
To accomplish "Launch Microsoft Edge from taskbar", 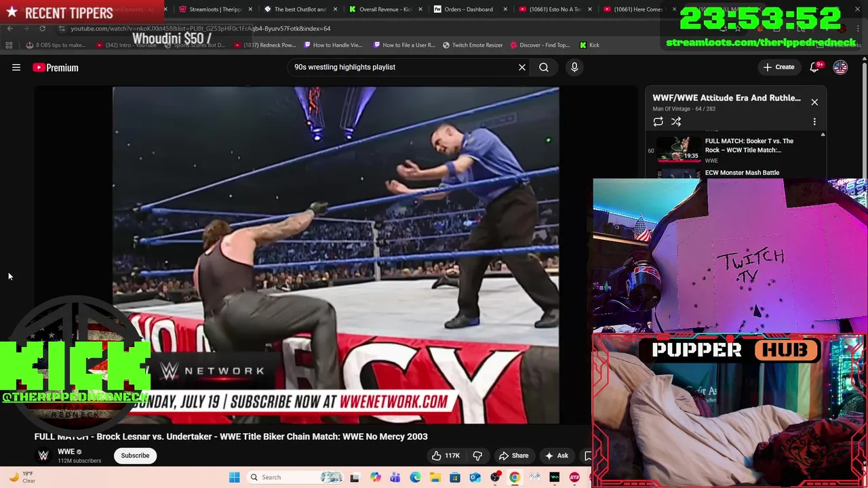I will click(x=415, y=477).
